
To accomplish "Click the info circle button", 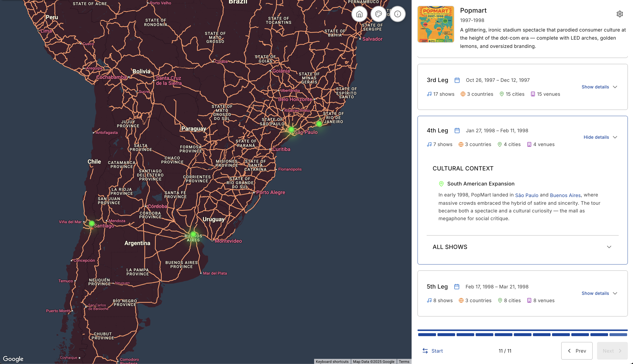I will (397, 14).
